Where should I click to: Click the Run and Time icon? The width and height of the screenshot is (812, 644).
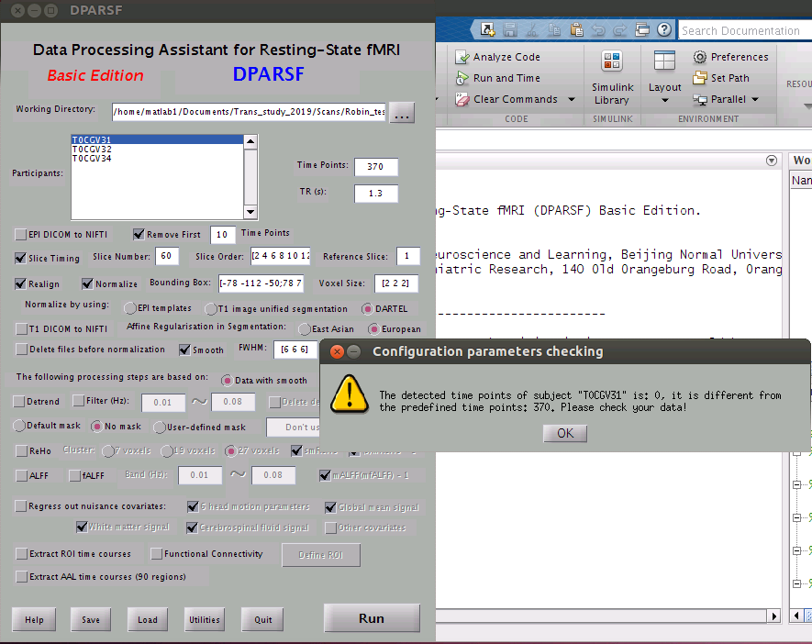click(x=462, y=78)
